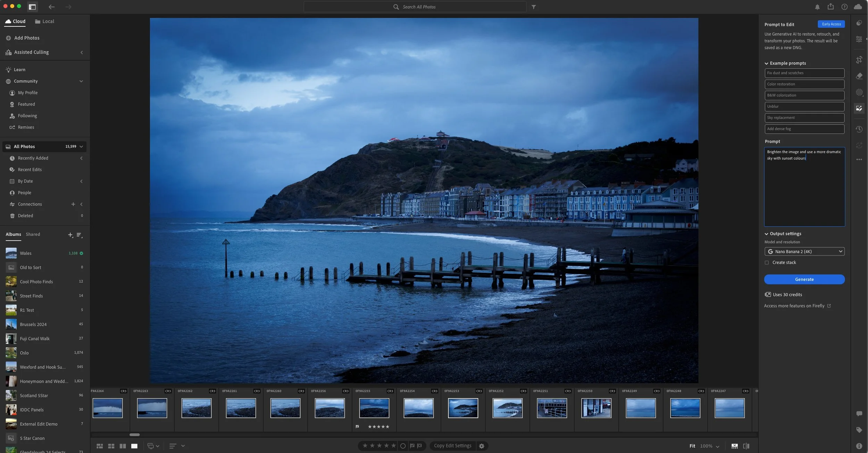Expand the By Date arrow
The image size is (868, 453).
[81, 181]
